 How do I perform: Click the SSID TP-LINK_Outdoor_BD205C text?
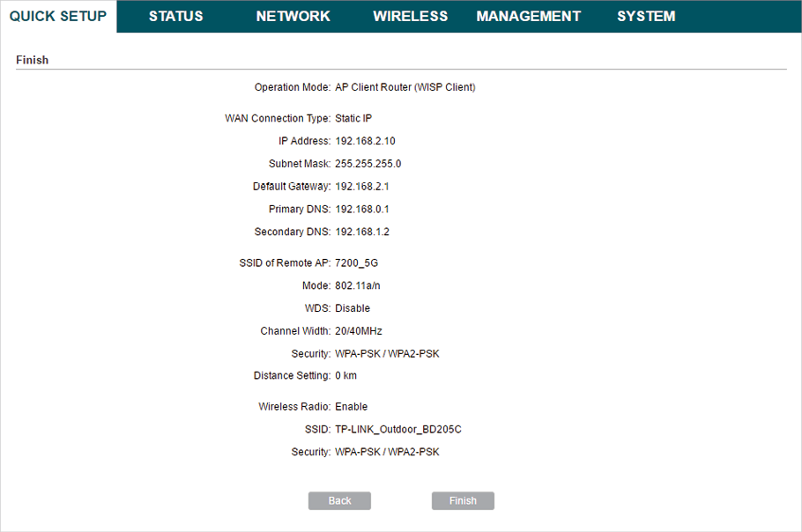(397, 430)
